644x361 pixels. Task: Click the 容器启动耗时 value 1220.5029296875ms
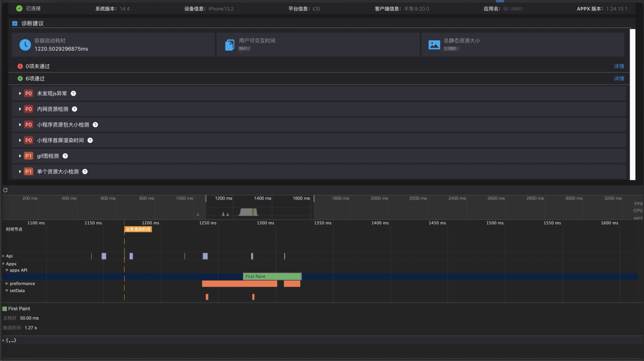point(61,49)
